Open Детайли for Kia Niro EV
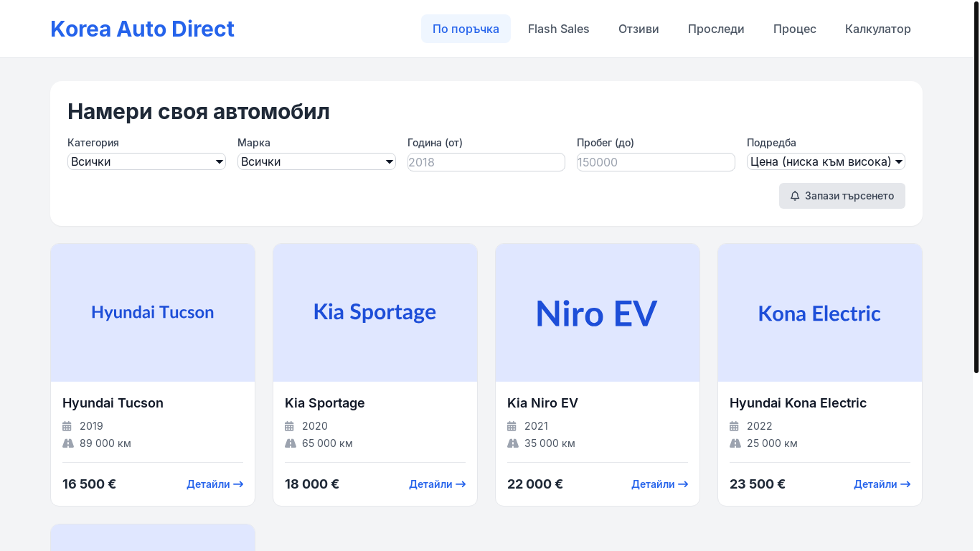This screenshot has width=980, height=551. [660, 484]
